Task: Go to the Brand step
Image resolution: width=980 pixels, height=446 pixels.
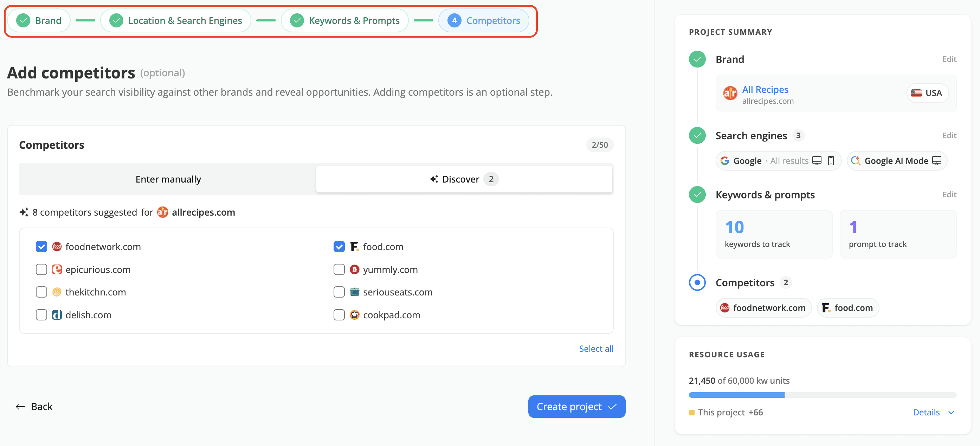Action: click(39, 20)
